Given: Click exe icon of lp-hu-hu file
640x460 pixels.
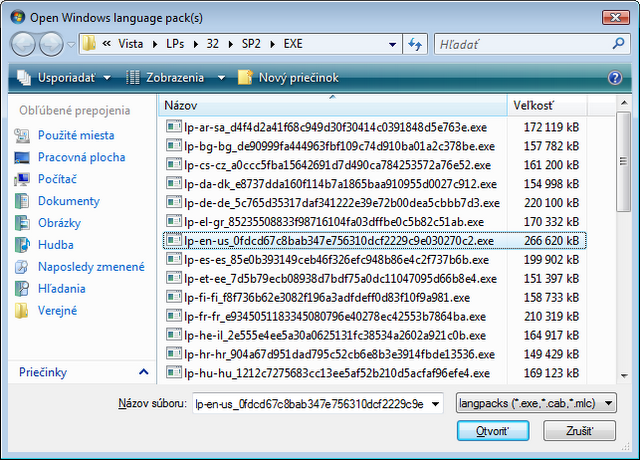Looking at the screenshot, I should pyautogui.click(x=173, y=372).
